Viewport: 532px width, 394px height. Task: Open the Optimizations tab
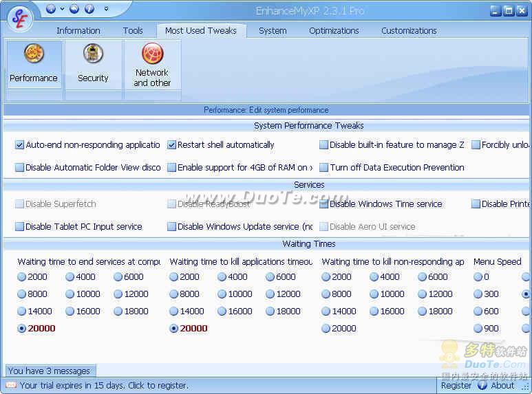click(334, 31)
